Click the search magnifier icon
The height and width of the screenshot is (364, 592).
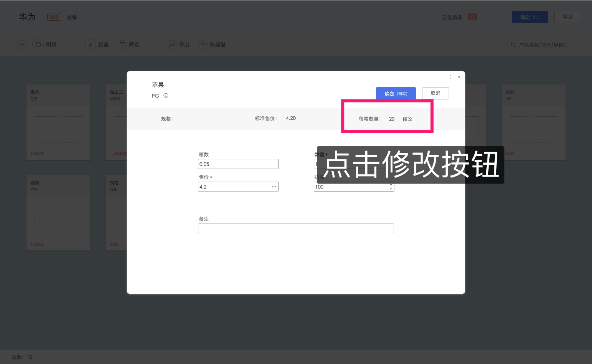point(514,45)
